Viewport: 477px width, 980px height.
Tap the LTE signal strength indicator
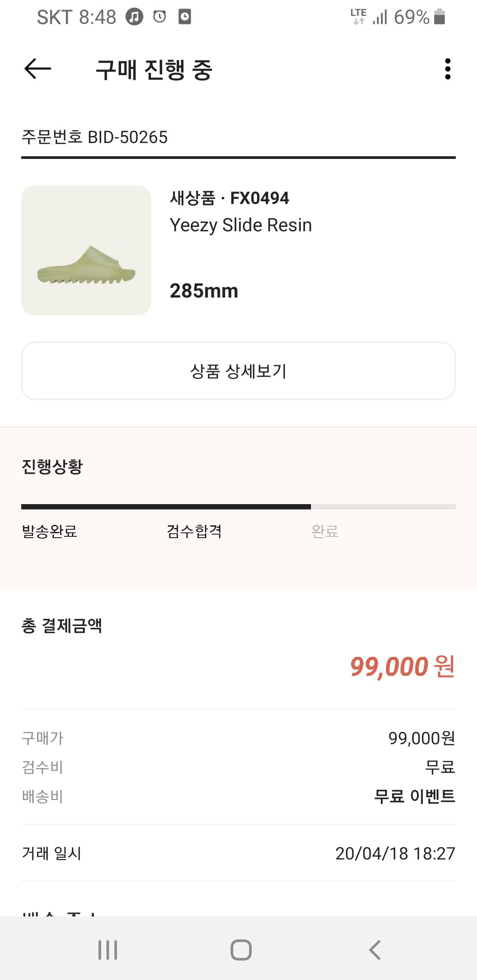click(379, 17)
